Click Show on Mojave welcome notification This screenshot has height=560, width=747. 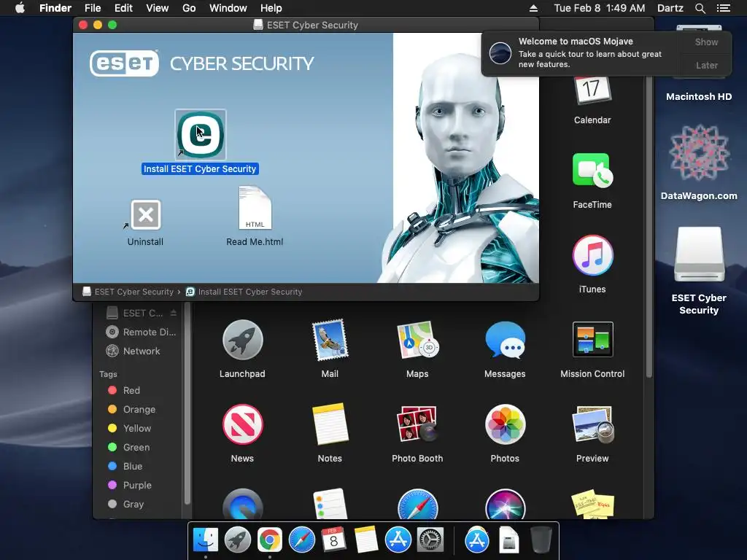[706, 42]
